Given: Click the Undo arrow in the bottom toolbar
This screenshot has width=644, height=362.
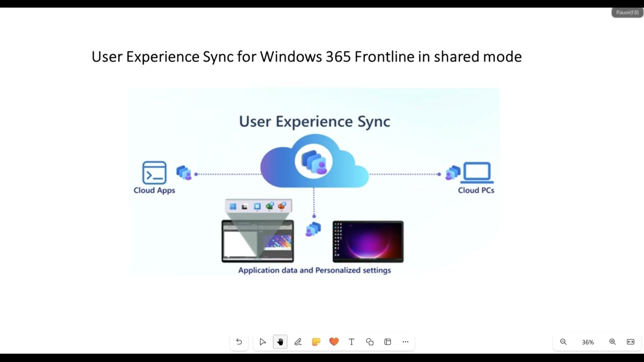Looking at the screenshot, I should point(239,342).
